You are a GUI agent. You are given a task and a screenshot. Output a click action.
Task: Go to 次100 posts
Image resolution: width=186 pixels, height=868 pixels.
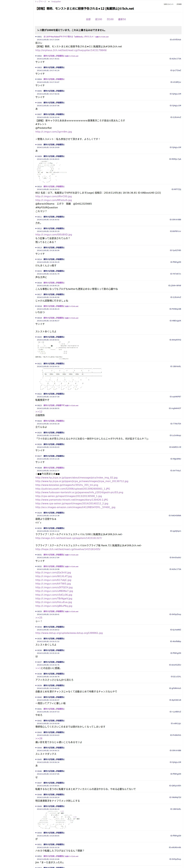[110, 19]
